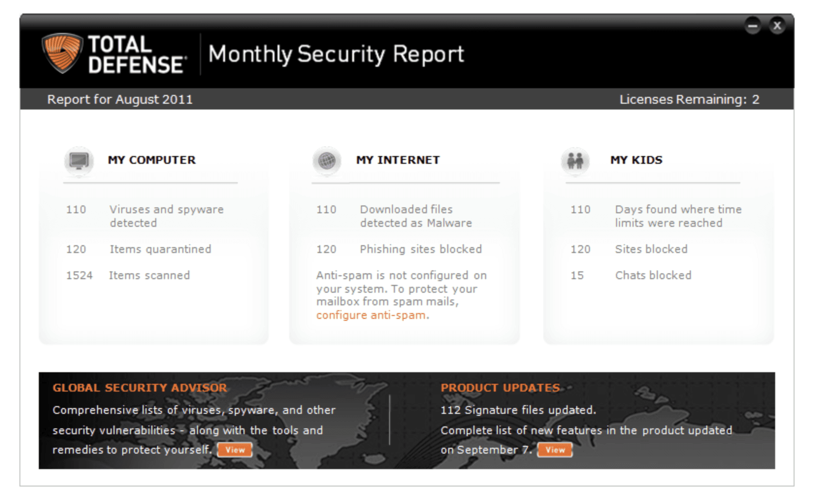Close the Monthly Security Report window
813x504 pixels.
coord(777,25)
